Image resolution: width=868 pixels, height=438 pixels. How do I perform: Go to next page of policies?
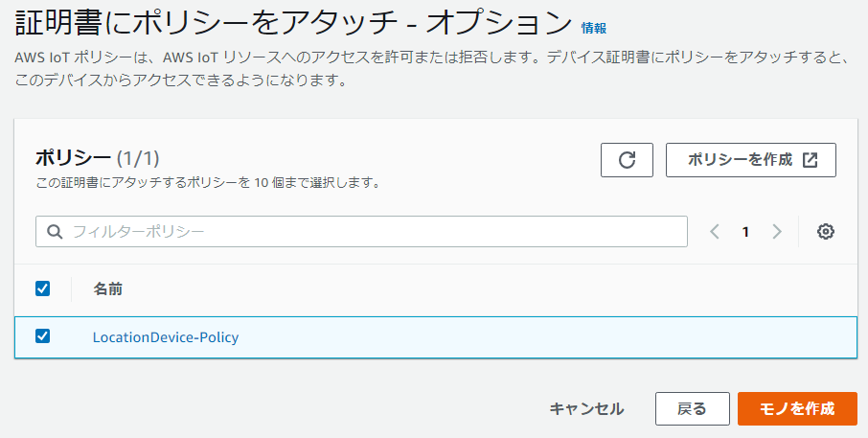tap(777, 231)
